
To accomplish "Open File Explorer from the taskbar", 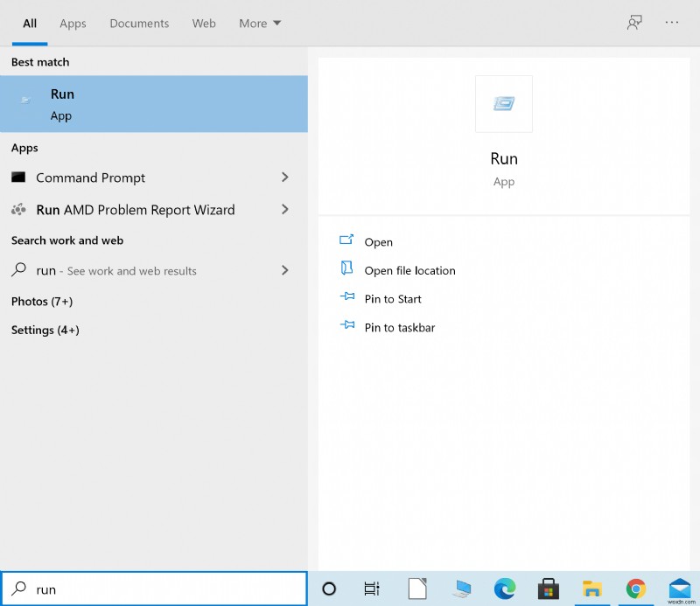I will tap(592, 589).
